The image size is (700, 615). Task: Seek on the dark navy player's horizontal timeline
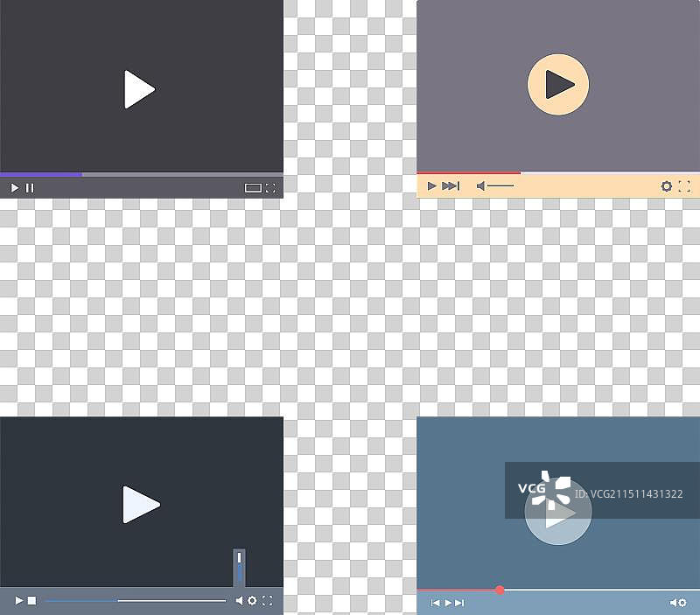(136, 601)
